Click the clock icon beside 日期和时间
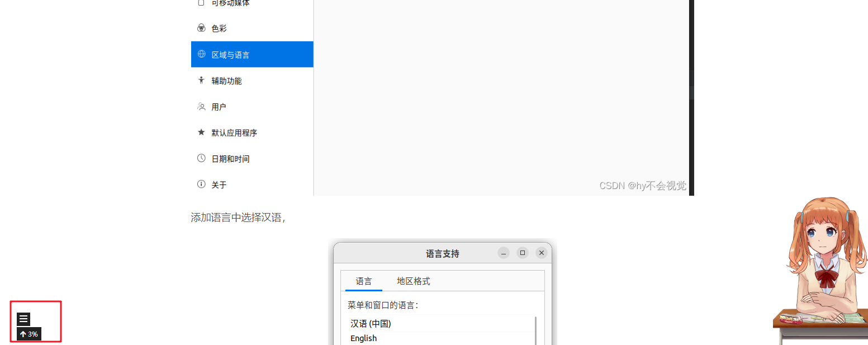The image size is (868, 345). (x=202, y=158)
